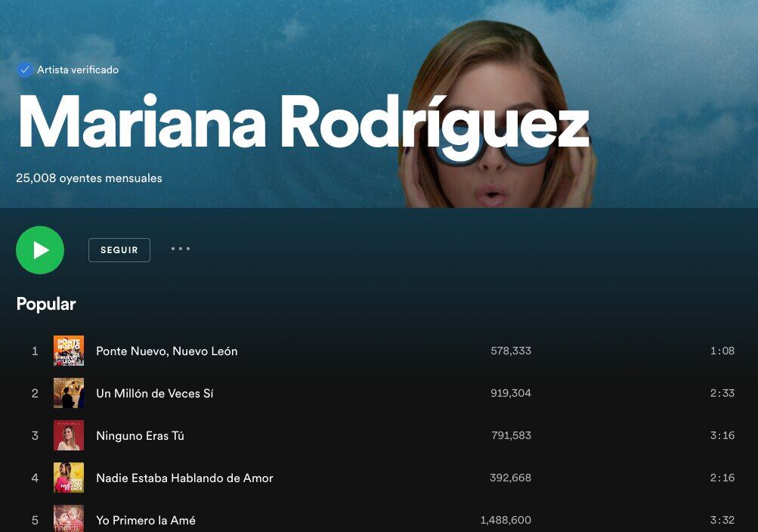Select the track title Ponte Nuevo, Nuevo León
758x532 pixels.
166,351
